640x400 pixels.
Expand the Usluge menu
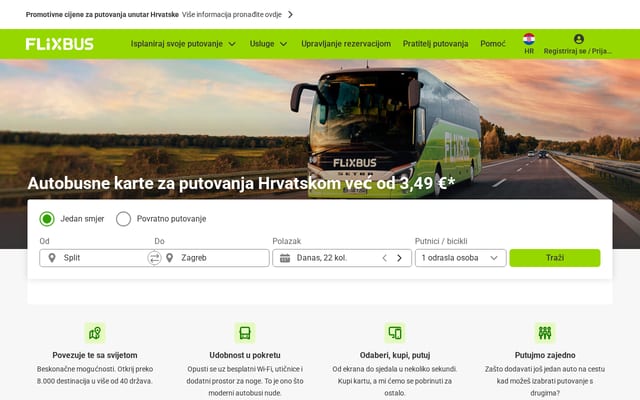(268, 44)
